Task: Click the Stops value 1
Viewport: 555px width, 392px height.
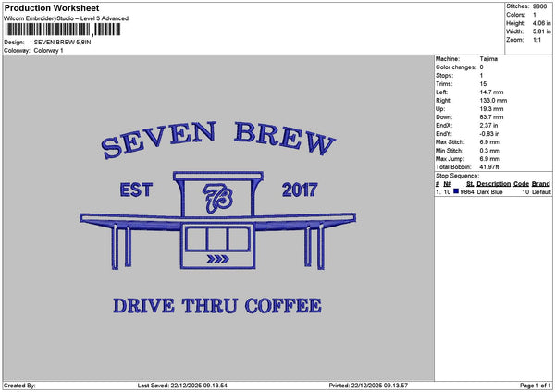Action: pos(481,76)
